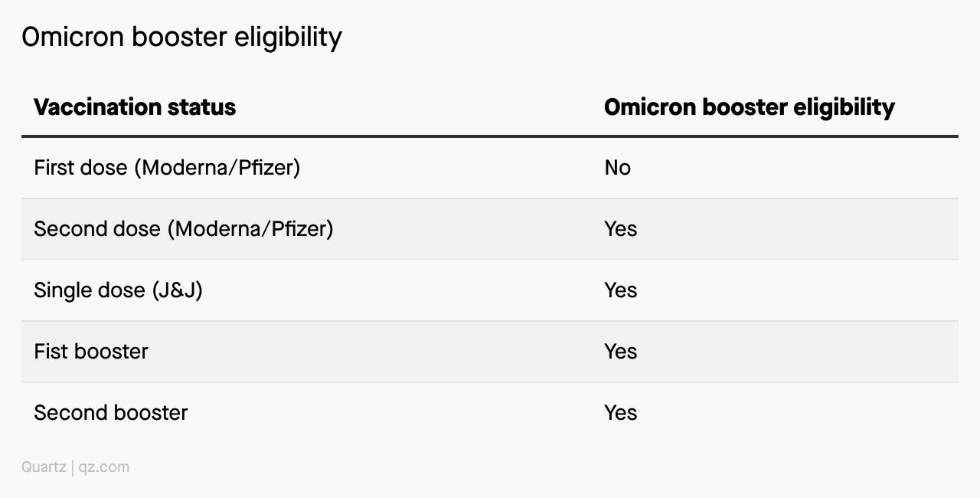Click 'Yes' next to Single dose (J&J)
The width and height of the screenshot is (980, 498).
(x=620, y=290)
